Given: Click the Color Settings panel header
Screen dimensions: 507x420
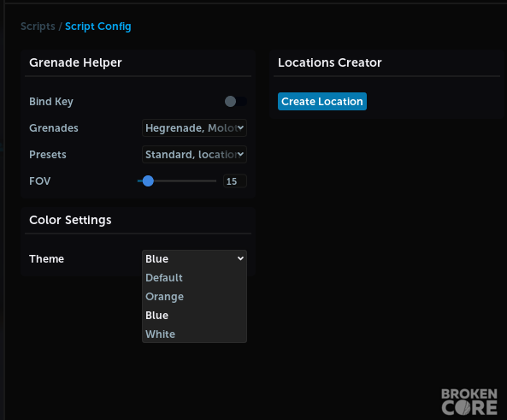Looking at the screenshot, I should 70,220.
